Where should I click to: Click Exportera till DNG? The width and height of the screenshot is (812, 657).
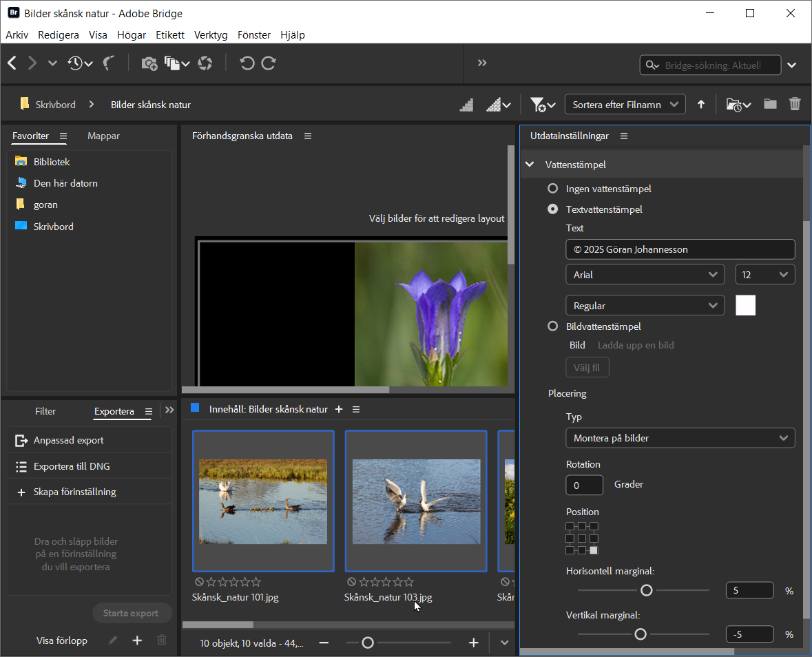pos(72,467)
